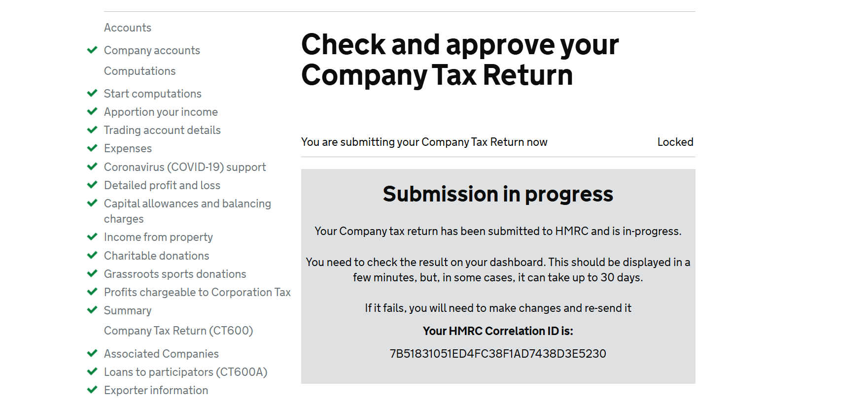Viewport: 868px width, 403px height.
Task: Click the Company Tax Return (CT600) heading
Action: click(178, 331)
